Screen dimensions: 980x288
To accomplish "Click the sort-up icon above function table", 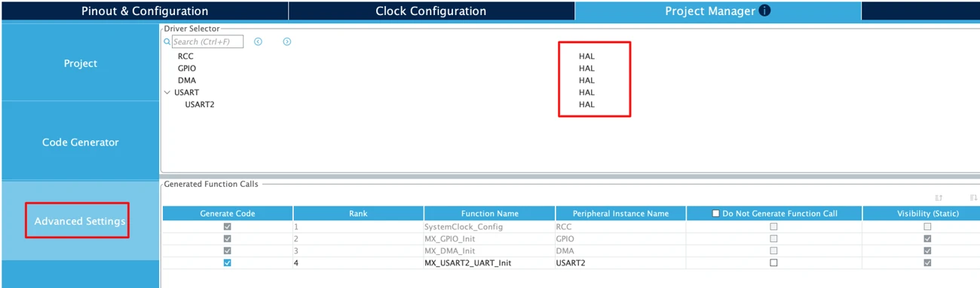I will pyautogui.click(x=939, y=198).
